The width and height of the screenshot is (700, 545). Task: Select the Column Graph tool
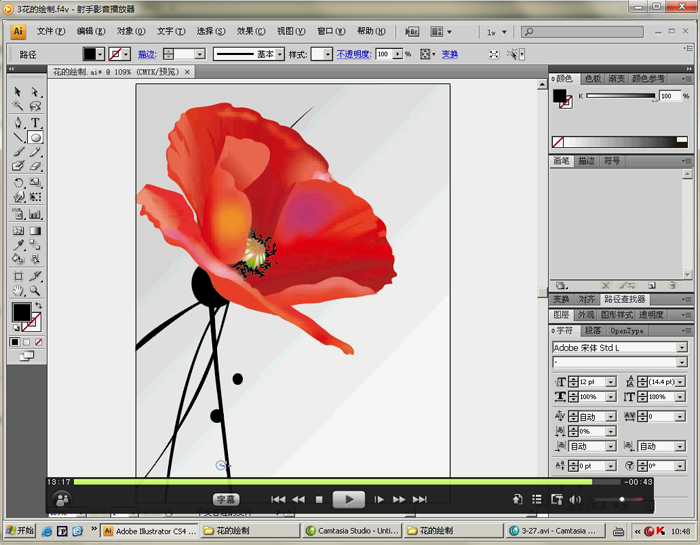click(x=35, y=214)
